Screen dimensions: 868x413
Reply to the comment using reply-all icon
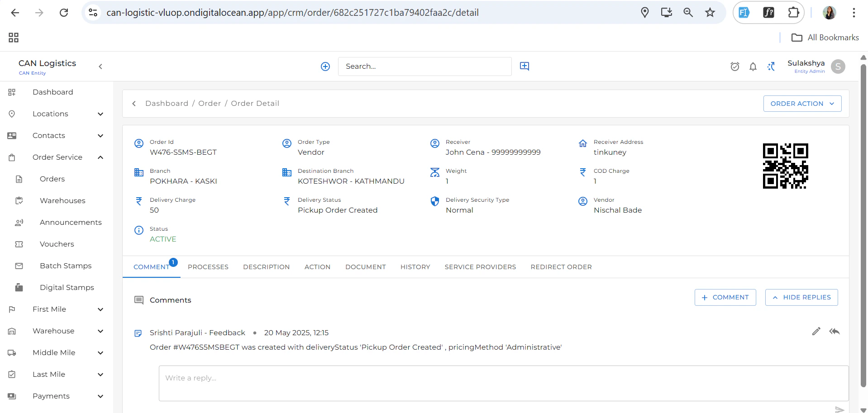(835, 332)
